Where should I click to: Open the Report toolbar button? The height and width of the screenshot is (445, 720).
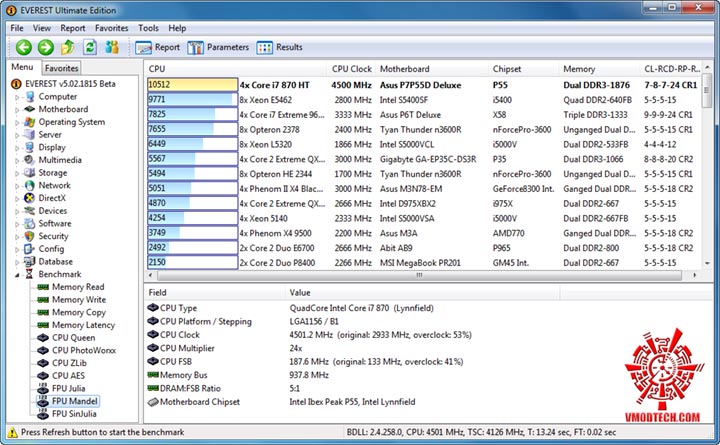(x=158, y=47)
